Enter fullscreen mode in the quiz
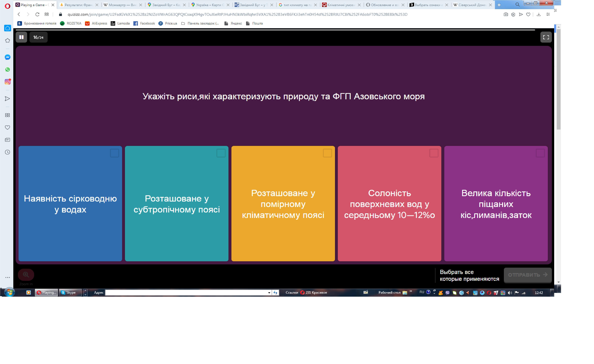This screenshot has width=594, height=364. (546, 37)
